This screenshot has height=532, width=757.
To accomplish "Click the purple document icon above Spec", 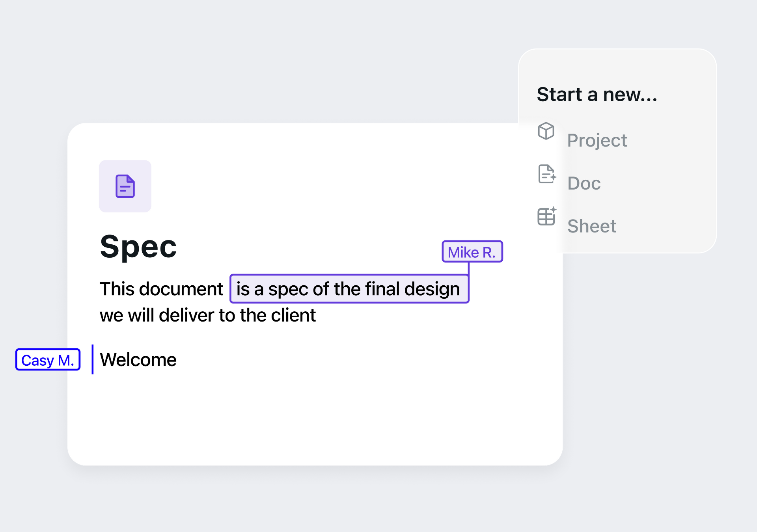I will click(125, 186).
